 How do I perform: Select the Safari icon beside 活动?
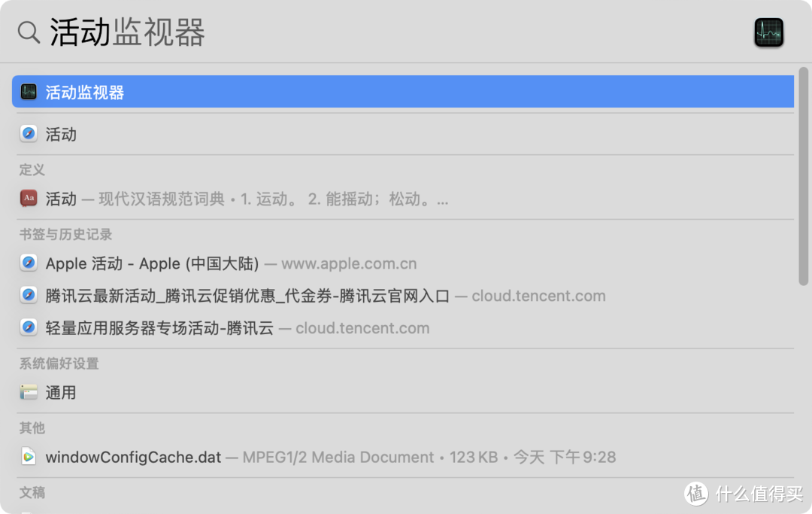click(x=29, y=133)
